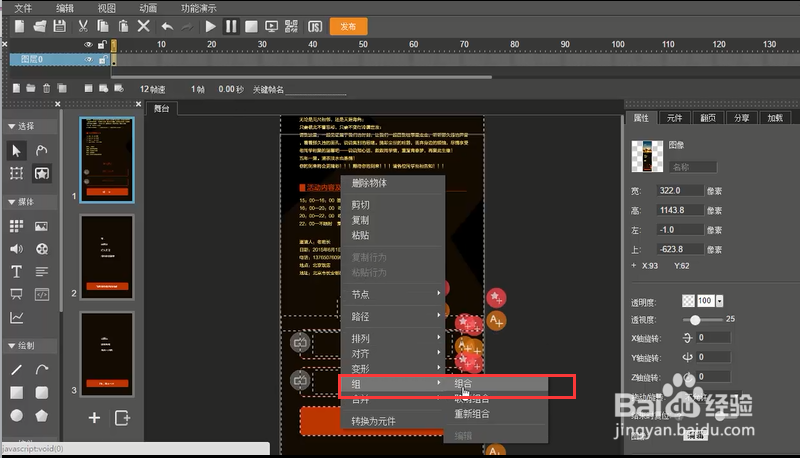This screenshot has width=800, height=458.
Task: Redo action arrow icon
Action: pos(187,27)
